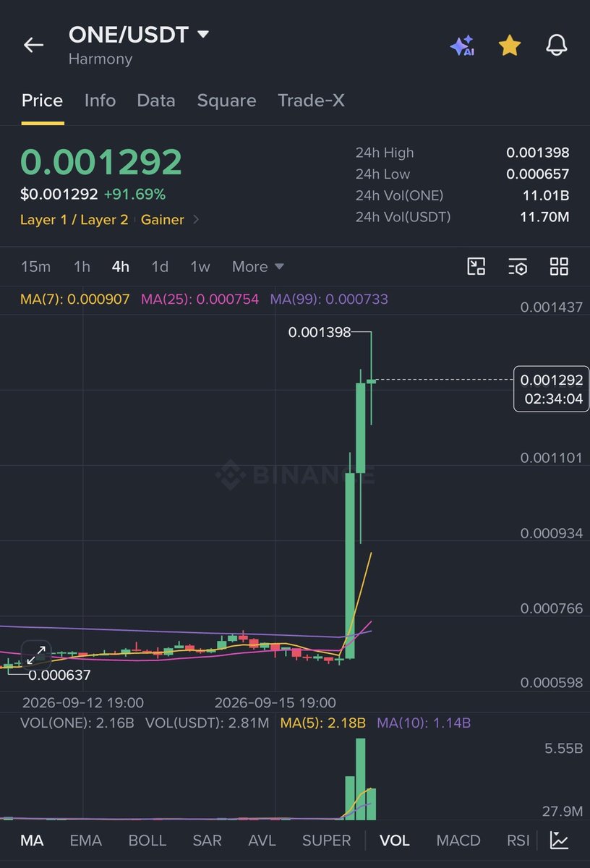The image size is (590, 868).
Task: Switch to the Info tab
Action: [100, 101]
